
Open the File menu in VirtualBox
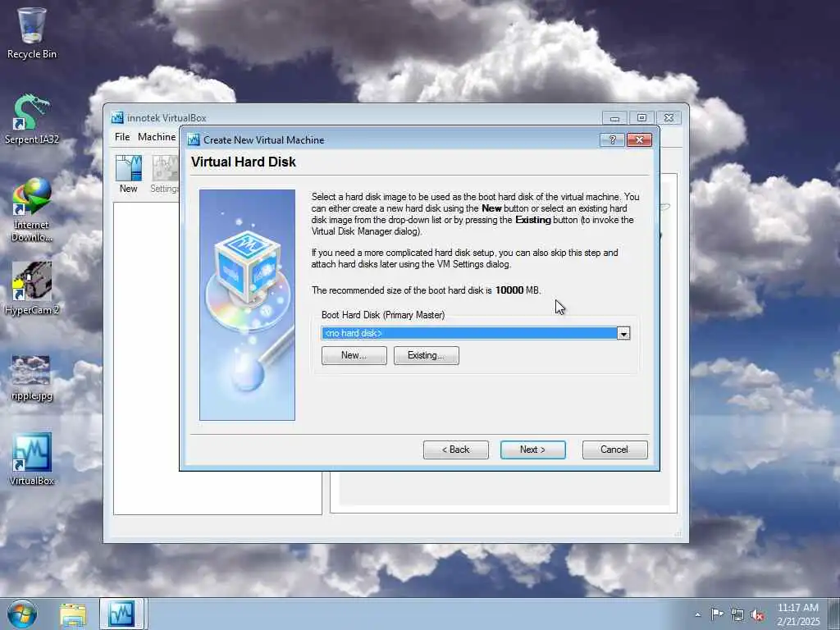point(122,137)
